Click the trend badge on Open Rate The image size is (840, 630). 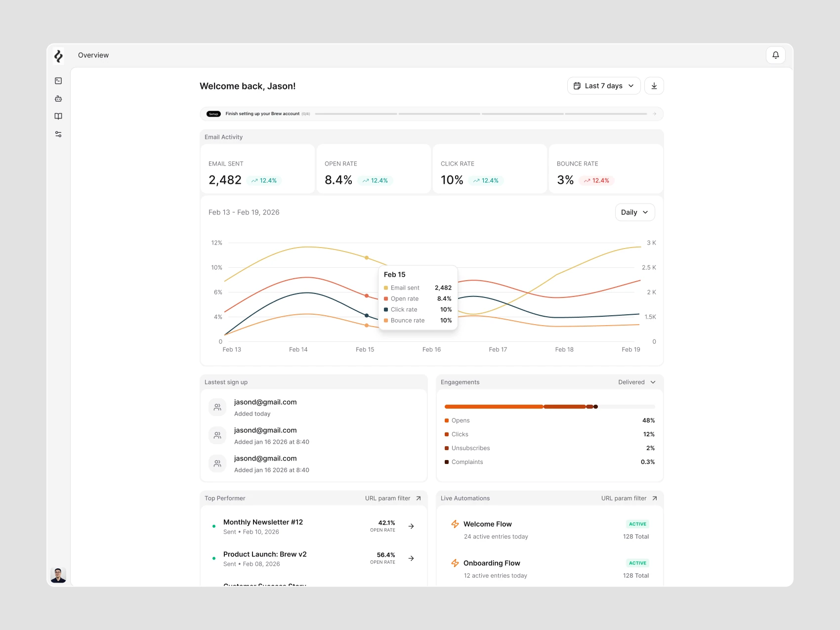[x=375, y=180]
